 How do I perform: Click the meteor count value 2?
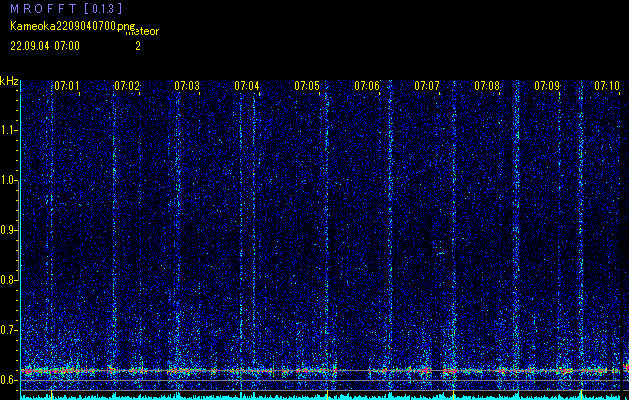point(138,46)
